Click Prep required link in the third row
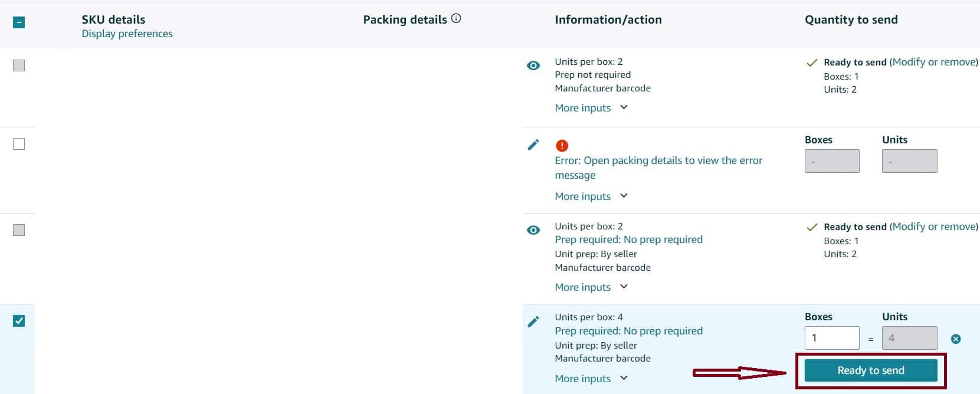Screen dimensions: 980x394 tap(628, 239)
